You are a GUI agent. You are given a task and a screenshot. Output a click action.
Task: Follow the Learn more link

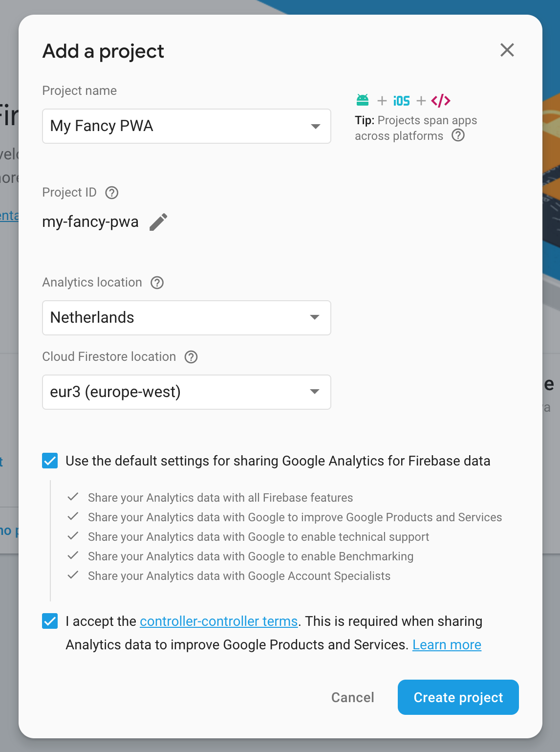447,645
